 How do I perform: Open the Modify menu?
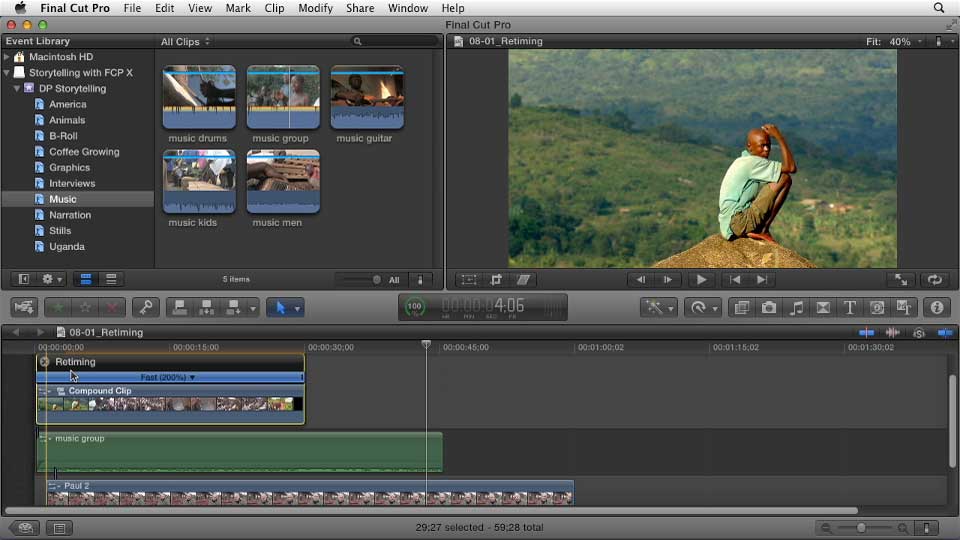click(x=315, y=8)
